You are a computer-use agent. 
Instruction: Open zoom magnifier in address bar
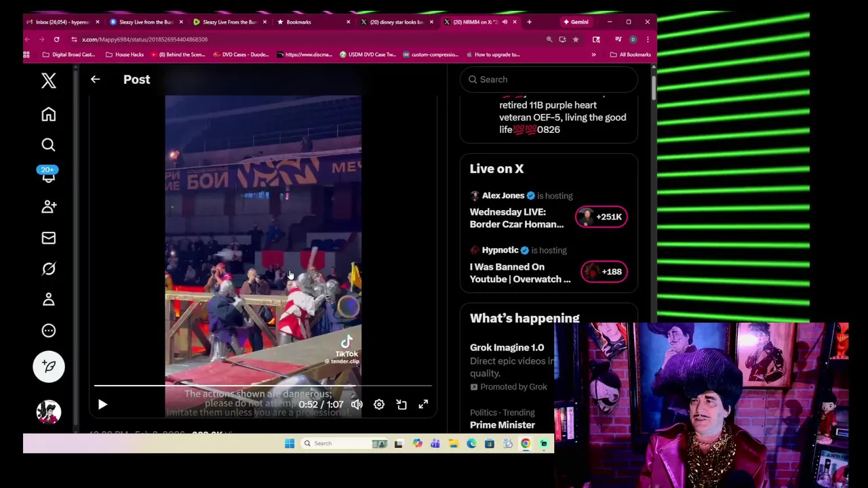tap(549, 39)
